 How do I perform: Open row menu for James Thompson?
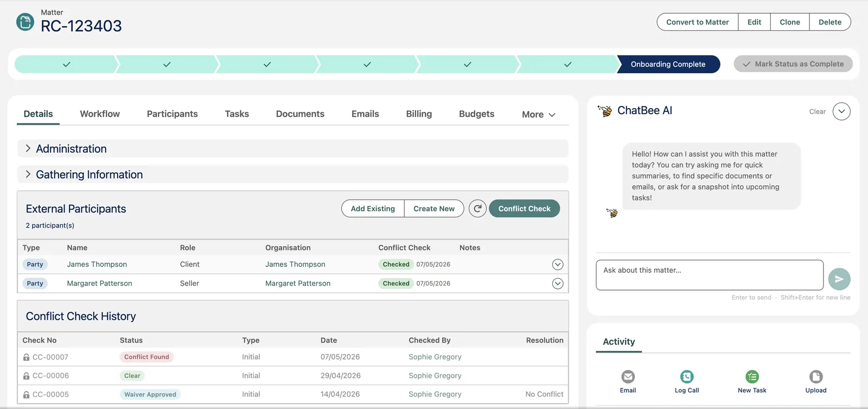click(558, 265)
